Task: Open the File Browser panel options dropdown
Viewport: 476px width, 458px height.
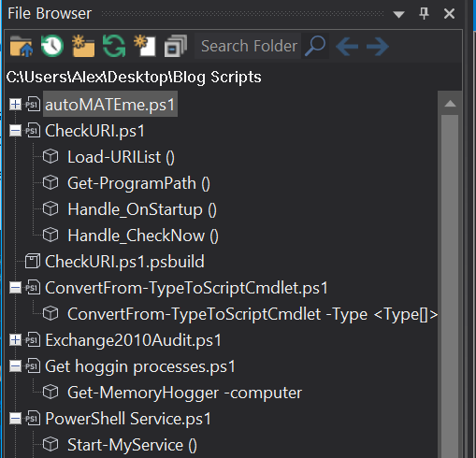Action: 398,14
